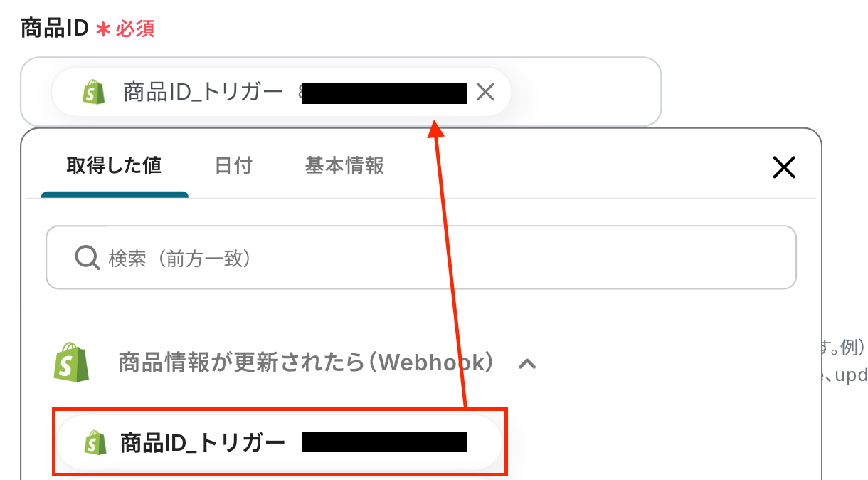Remove the 商品ID_トリガー chip with its X
Image resolution: width=868 pixels, height=480 pixels.
point(485,92)
